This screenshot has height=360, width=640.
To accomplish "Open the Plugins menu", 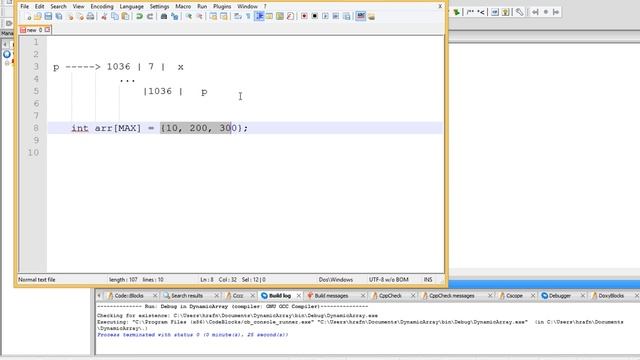I will (222, 7).
